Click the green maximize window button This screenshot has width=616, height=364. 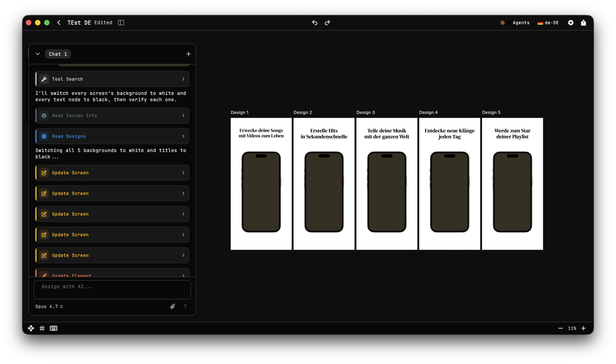pos(47,23)
